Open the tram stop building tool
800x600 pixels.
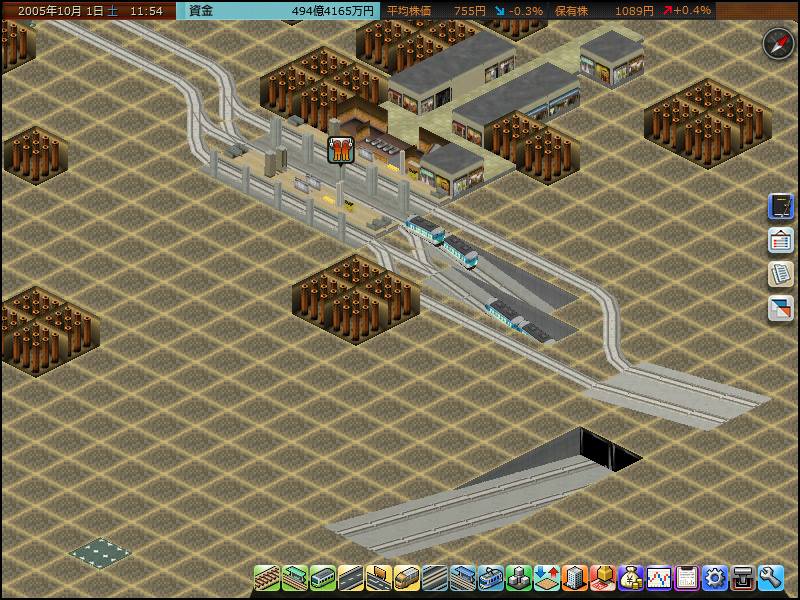point(463,578)
